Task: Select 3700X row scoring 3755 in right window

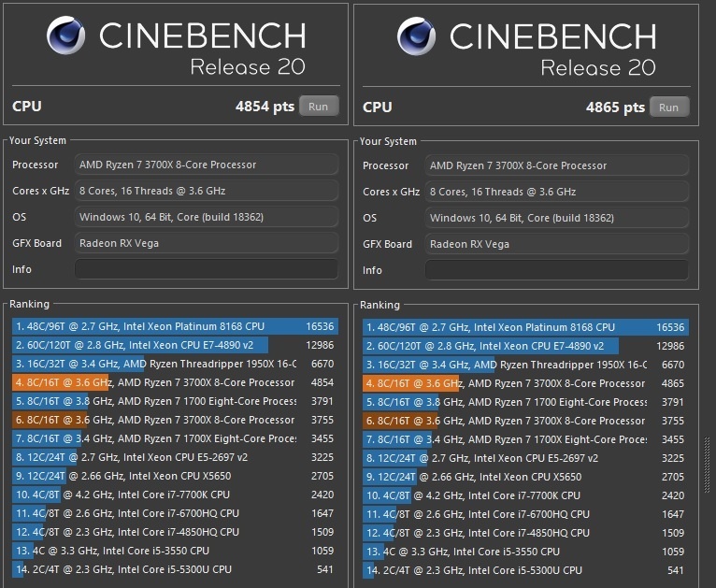Action: (x=525, y=421)
